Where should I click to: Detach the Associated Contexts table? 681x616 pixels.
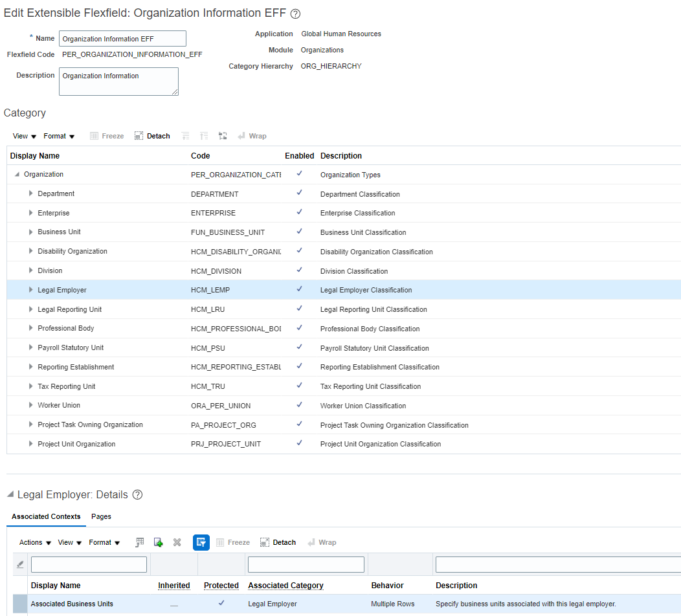[278, 542]
